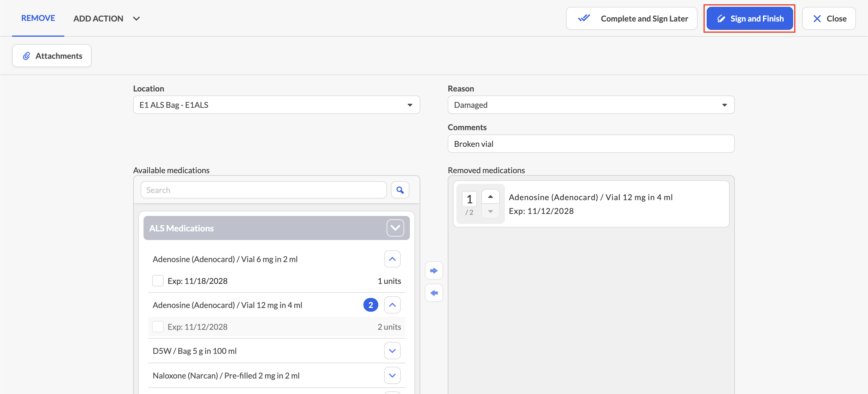Open the ADD ACTION dropdown menu
The height and width of the screenshot is (394, 868).
pos(106,19)
